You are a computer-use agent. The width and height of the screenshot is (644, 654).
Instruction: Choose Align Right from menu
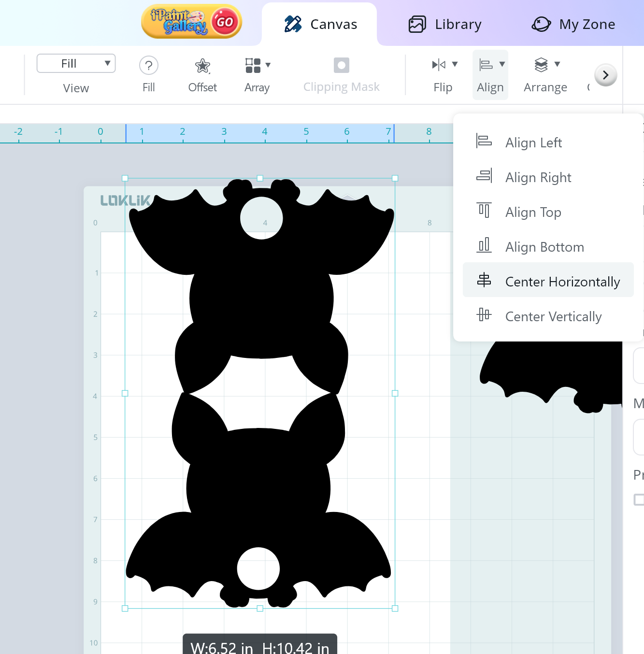tap(538, 177)
